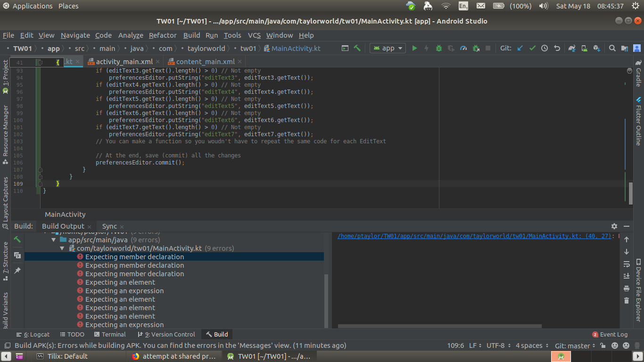The image size is (644, 362).
Task: Click the Git commit checkmark icon
Action: pyautogui.click(x=532, y=48)
